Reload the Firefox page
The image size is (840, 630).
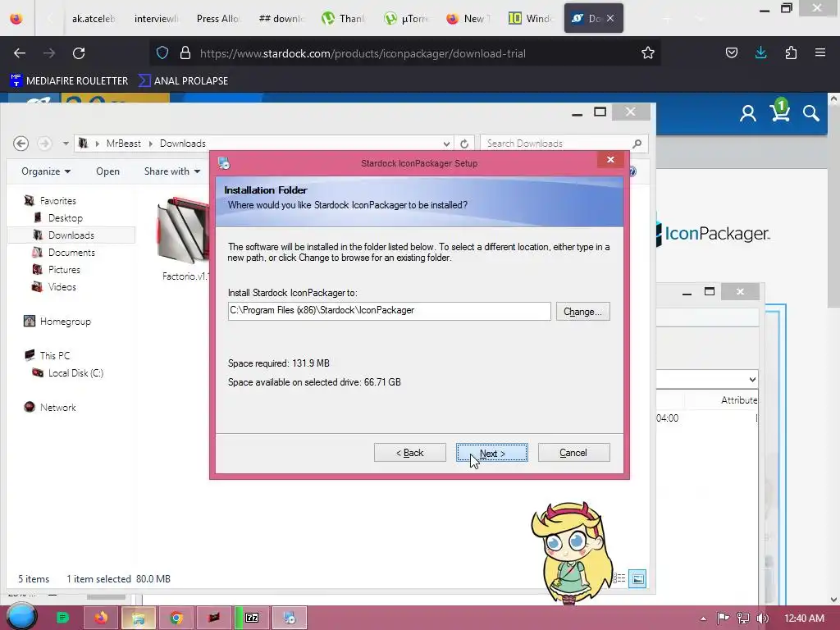79,53
